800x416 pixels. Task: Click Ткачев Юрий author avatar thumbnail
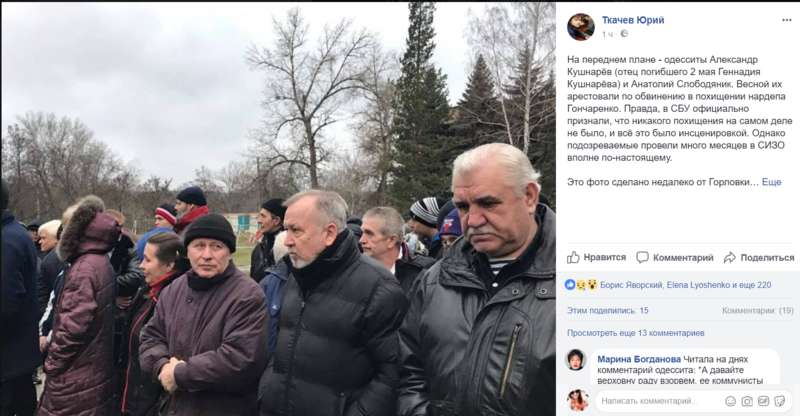581,27
